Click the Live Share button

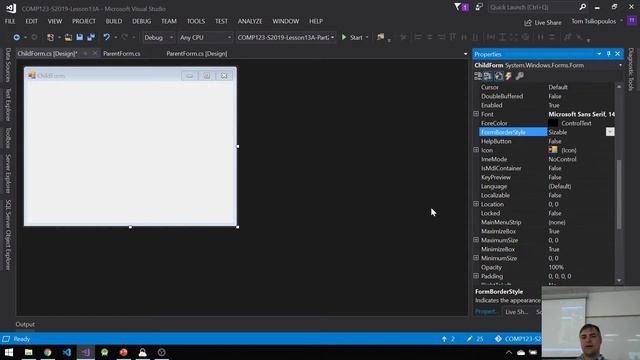pos(543,22)
